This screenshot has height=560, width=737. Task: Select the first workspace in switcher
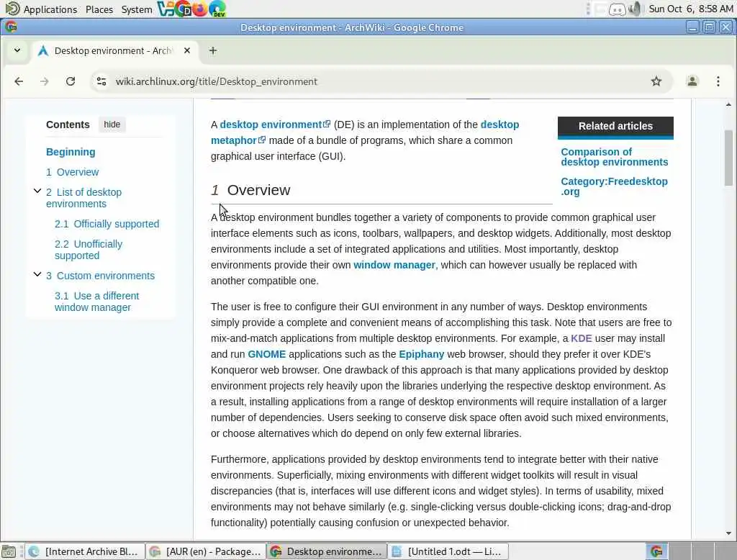[656, 551]
